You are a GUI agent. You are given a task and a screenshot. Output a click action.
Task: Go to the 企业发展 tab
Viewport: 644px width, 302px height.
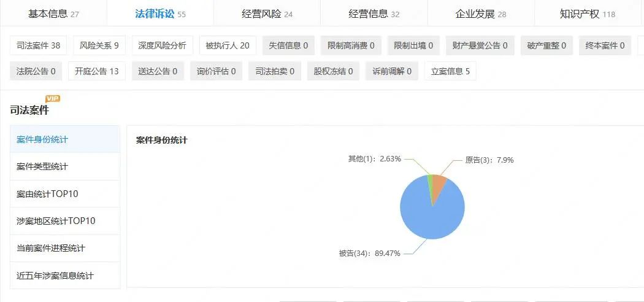point(481,14)
